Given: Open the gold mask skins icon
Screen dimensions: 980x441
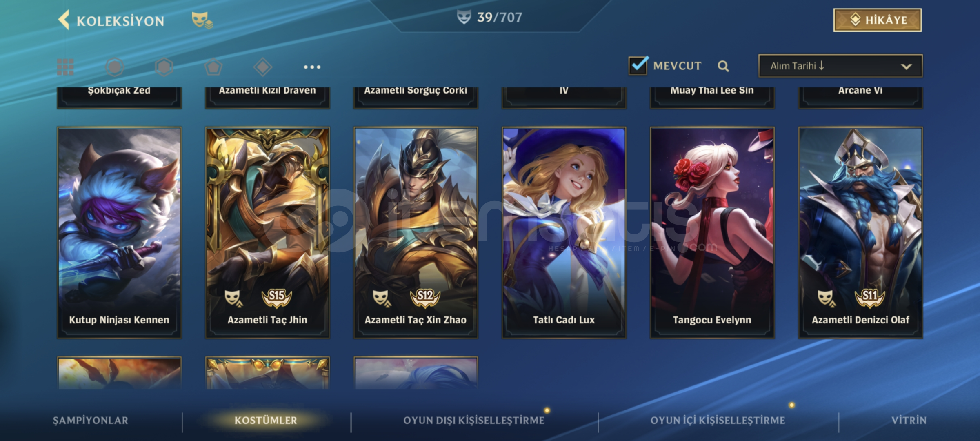Looking at the screenshot, I should pos(202,20).
